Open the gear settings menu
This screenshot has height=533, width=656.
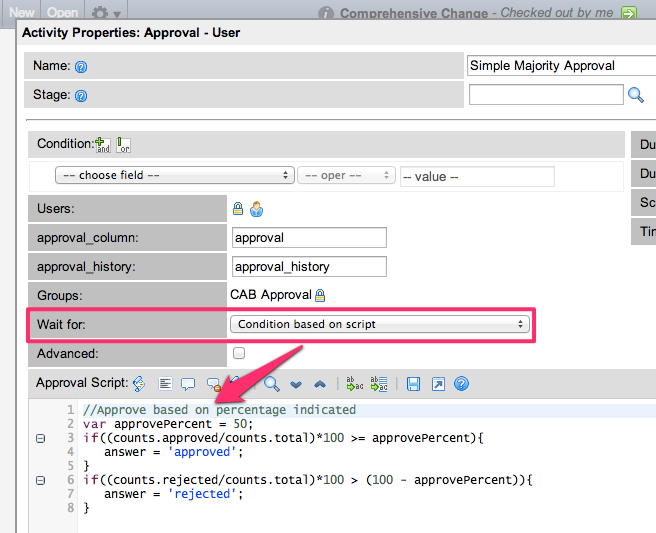(x=106, y=13)
